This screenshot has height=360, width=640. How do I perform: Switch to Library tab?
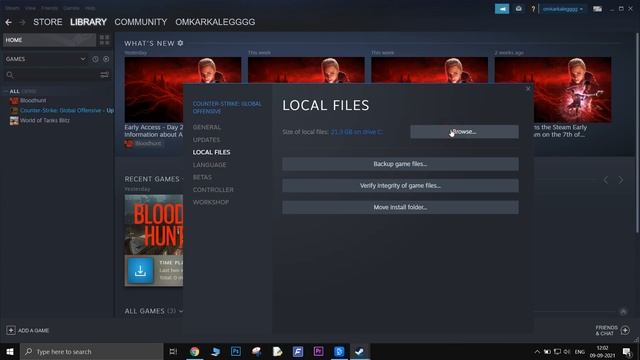88,22
